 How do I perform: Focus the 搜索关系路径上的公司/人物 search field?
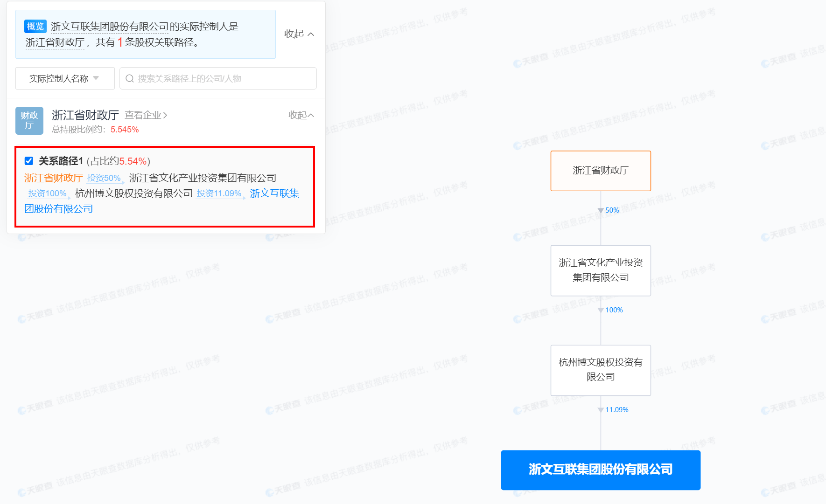click(x=224, y=78)
